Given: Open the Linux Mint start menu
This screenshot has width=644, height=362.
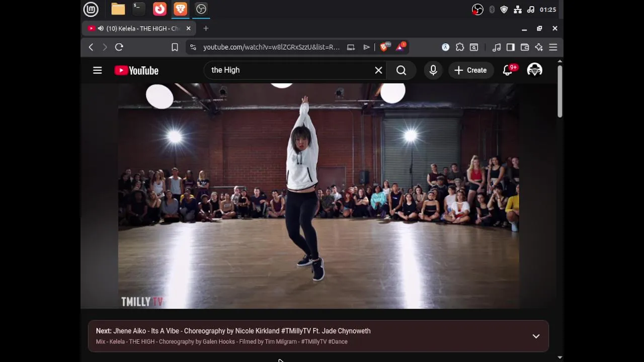Looking at the screenshot, I should pos(91,9).
